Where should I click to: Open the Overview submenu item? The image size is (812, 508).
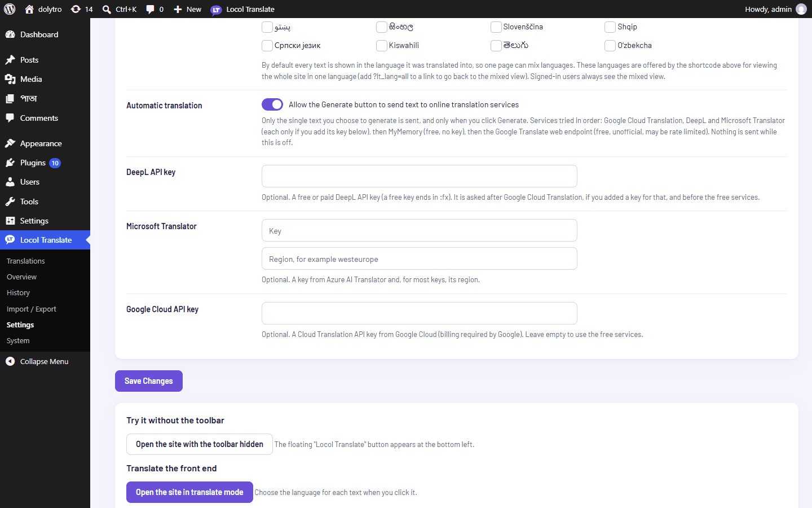click(x=45, y=277)
